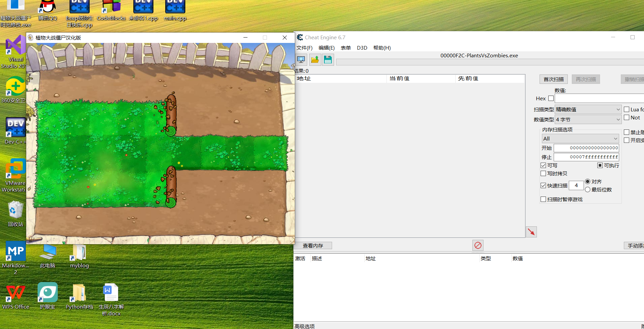Open 360安全卫士 desktop shortcut
This screenshot has width=644, height=329.
15,90
